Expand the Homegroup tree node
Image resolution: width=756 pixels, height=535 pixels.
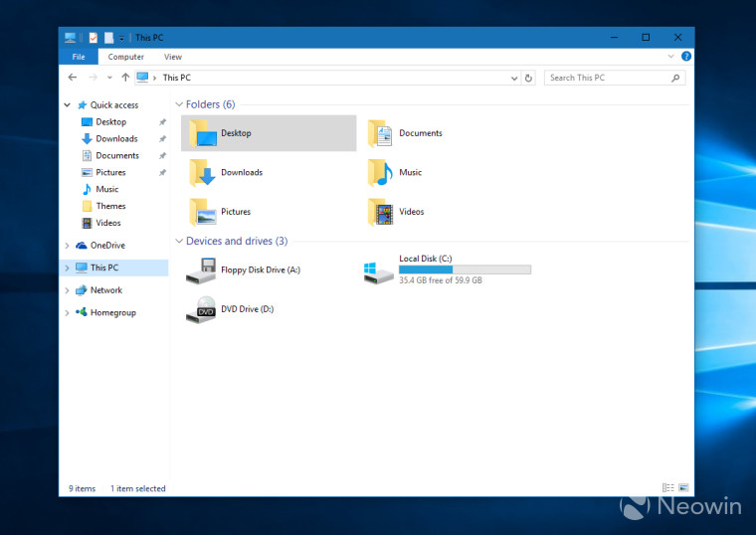[x=67, y=313]
